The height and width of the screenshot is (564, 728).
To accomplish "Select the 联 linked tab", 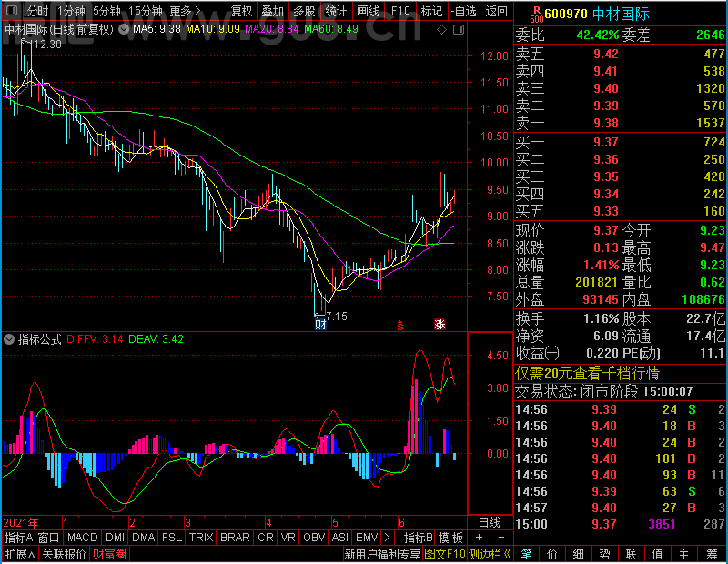I will pos(631,554).
